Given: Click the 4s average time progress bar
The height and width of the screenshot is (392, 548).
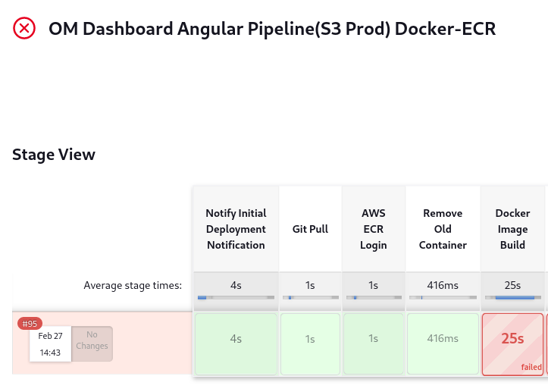Looking at the screenshot, I should [x=236, y=298].
